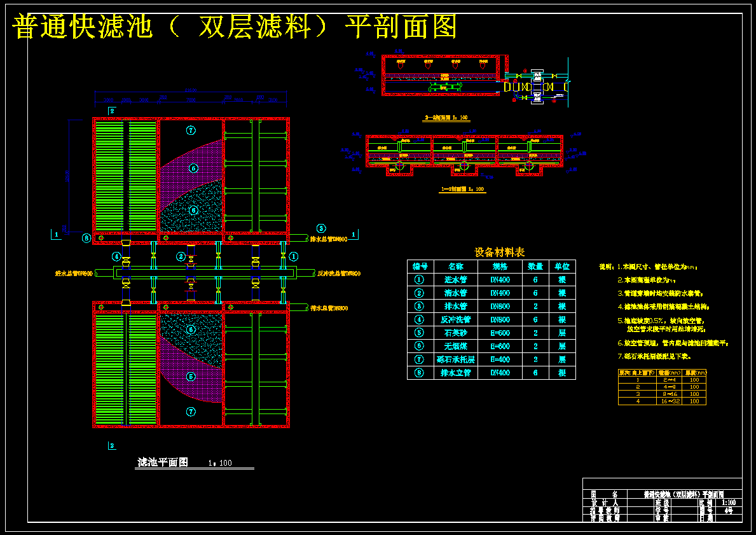756x535 pixels.
Task: Click section mark 2 above the plan
Action: (113, 111)
